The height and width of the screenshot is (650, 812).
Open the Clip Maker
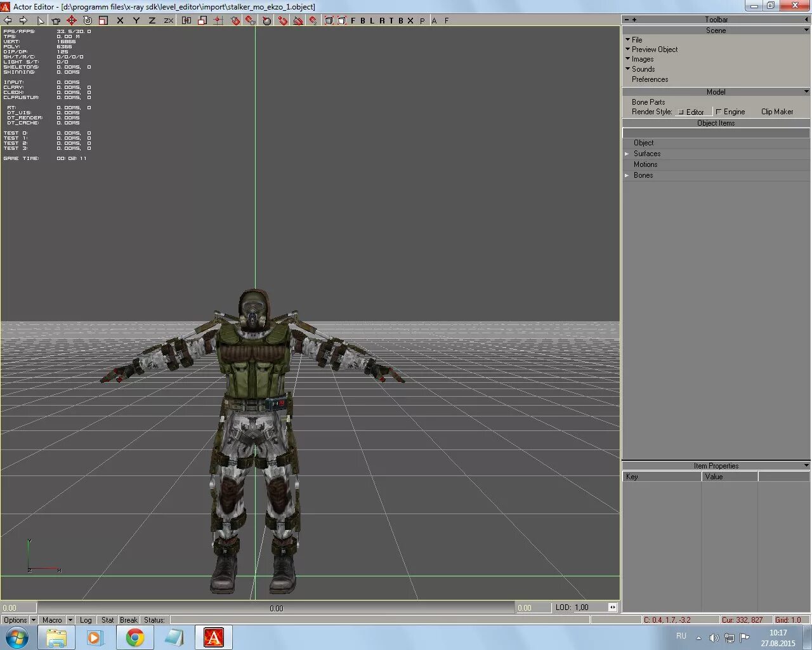(777, 112)
